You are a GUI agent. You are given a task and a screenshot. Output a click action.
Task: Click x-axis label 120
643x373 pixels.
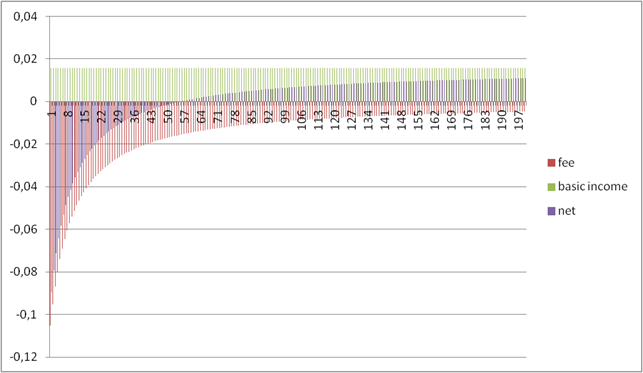[x=336, y=119]
